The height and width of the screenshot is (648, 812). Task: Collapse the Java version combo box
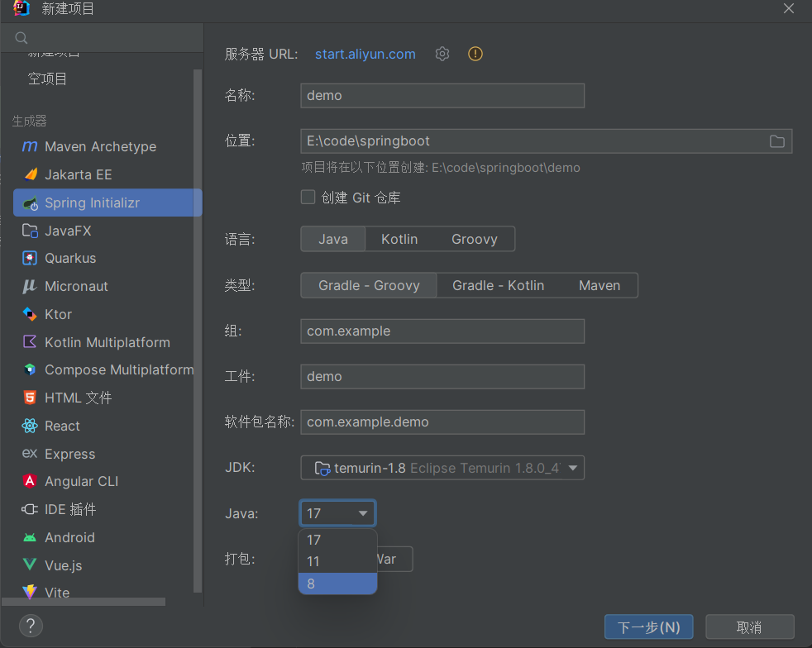tap(337, 513)
